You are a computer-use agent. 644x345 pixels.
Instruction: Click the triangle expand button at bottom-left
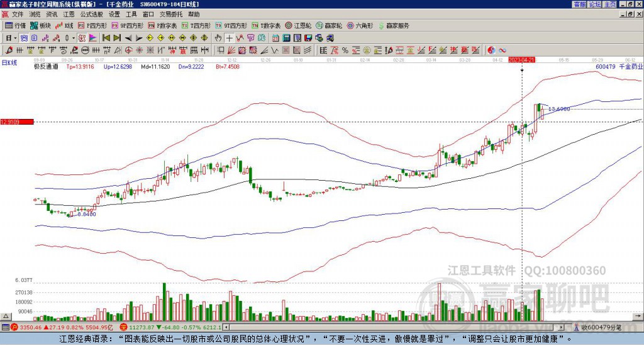click(6, 317)
